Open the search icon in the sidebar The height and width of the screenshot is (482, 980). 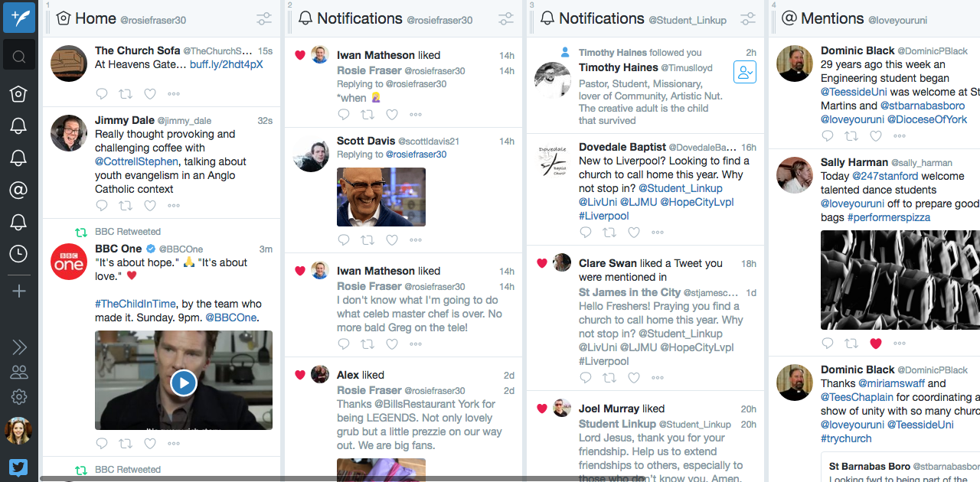(19, 56)
